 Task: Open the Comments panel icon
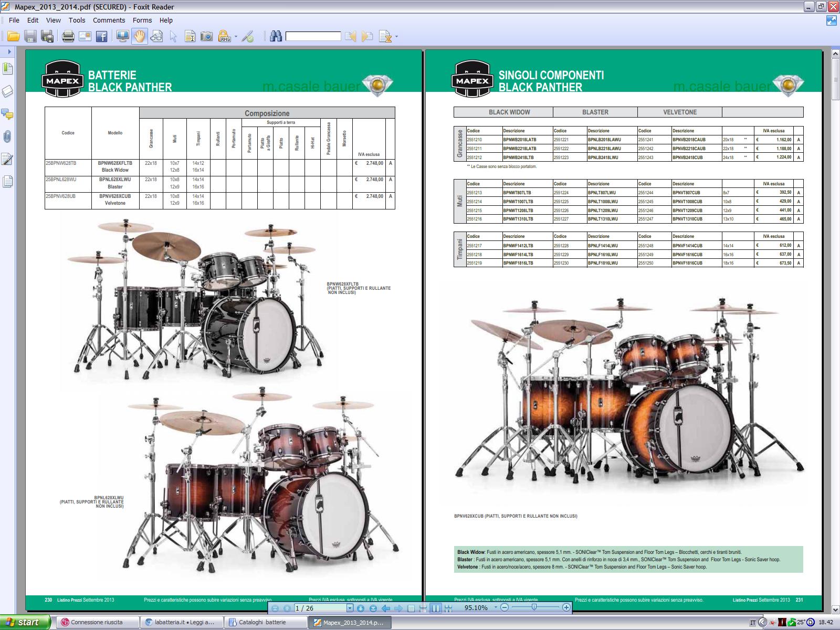(x=7, y=114)
